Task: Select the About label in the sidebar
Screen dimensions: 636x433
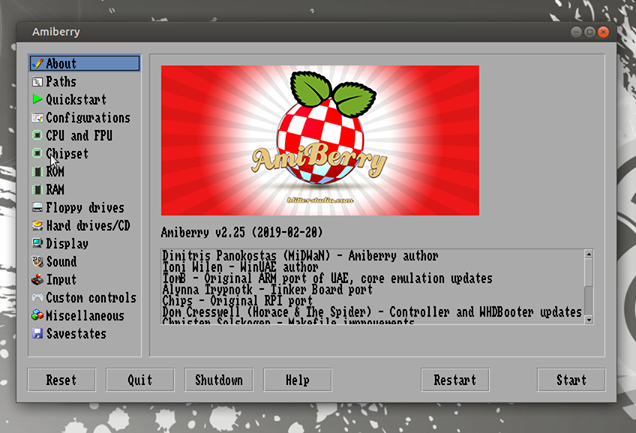Action: click(61, 64)
